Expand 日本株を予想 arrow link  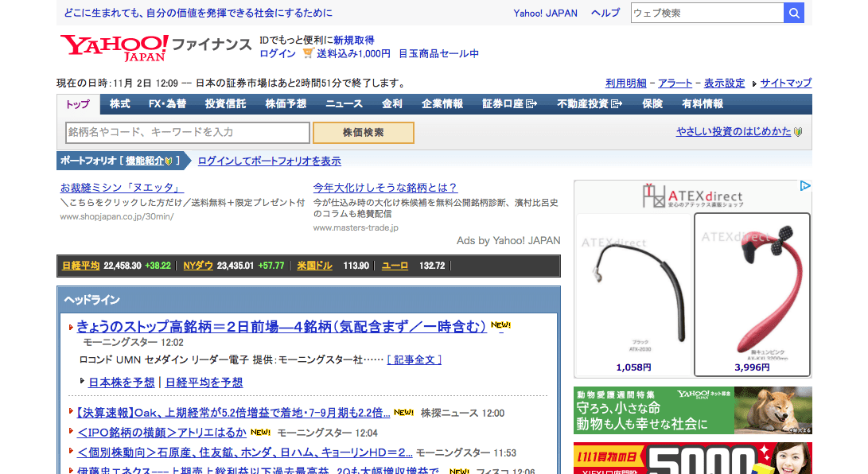click(121, 383)
